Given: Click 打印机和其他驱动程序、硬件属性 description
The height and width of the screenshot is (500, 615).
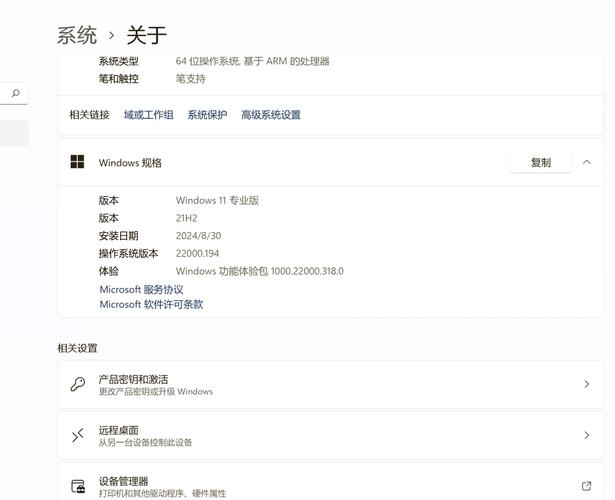Looking at the screenshot, I should coord(162,493).
